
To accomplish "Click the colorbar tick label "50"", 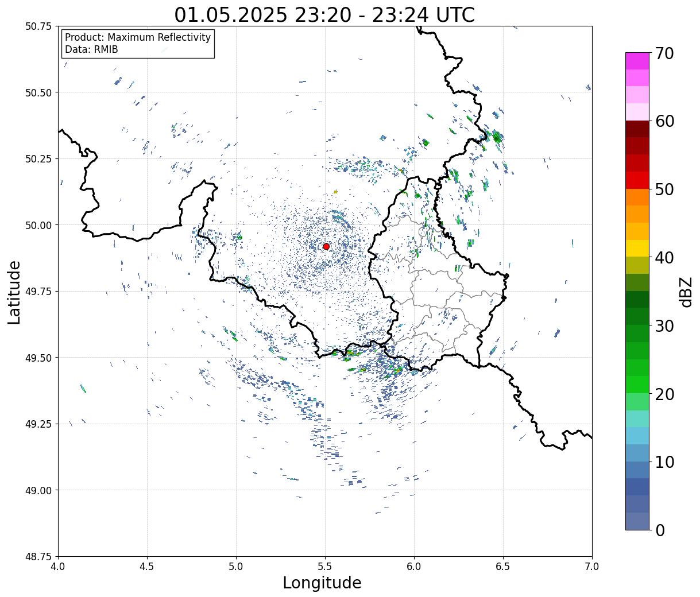I will tap(664, 189).
